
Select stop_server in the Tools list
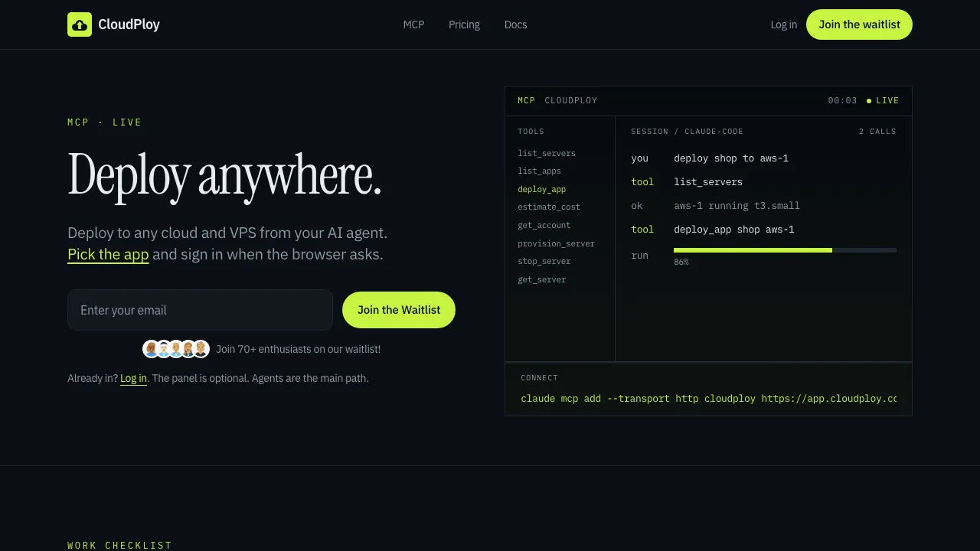pos(544,261)
